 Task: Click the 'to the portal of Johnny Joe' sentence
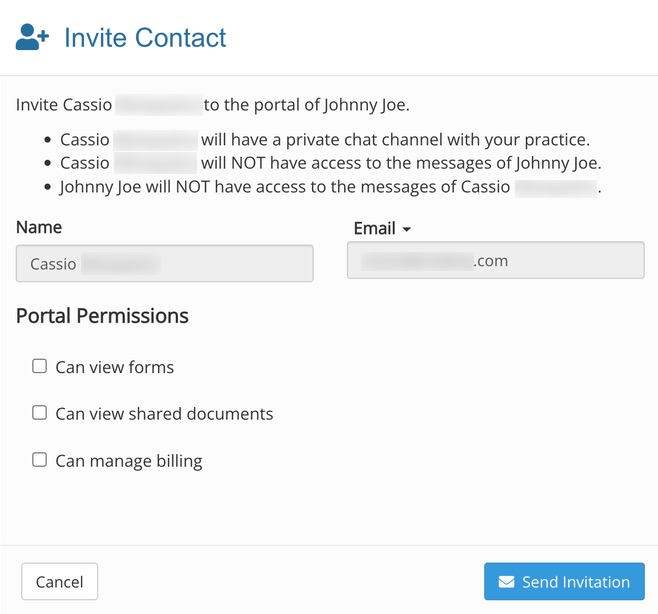click(306, 105)
